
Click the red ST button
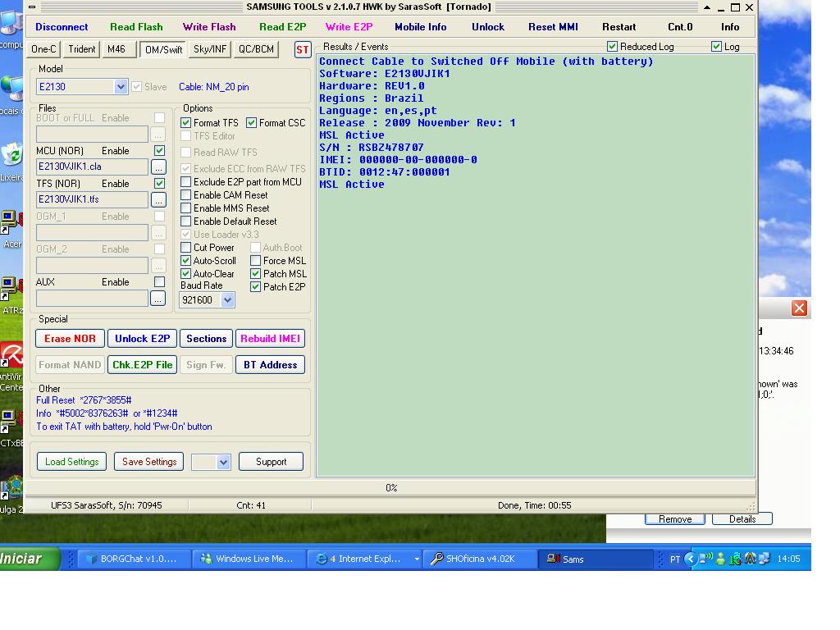(303, 50)
